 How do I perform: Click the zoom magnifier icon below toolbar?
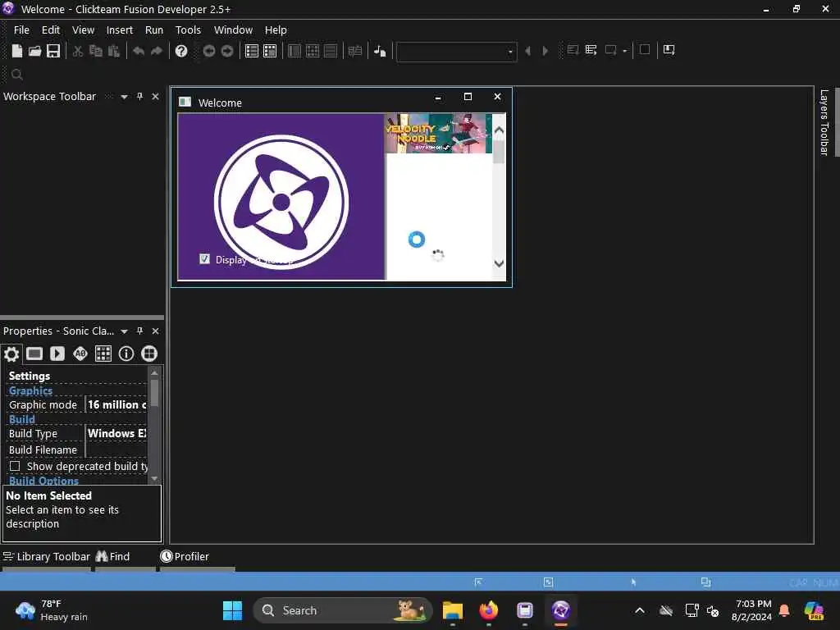coord(16,75)
